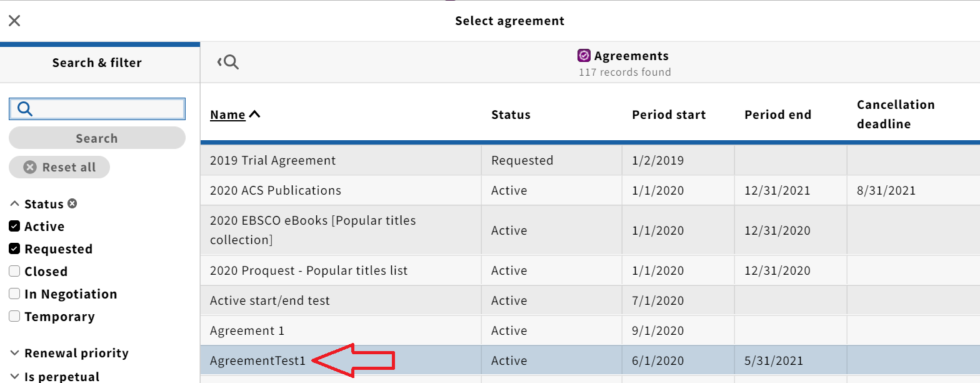Focus the agreement search input field

97,109
